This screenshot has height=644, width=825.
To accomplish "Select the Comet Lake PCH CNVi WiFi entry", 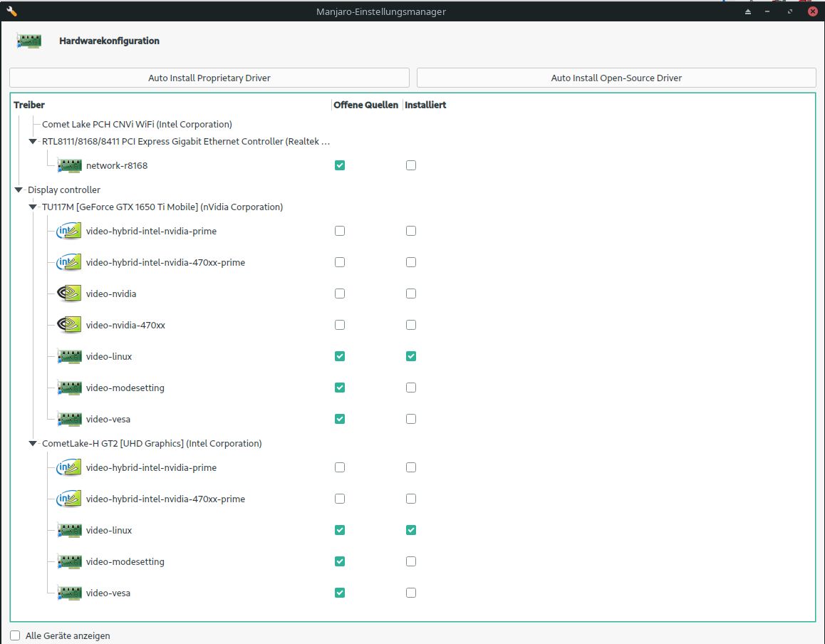I will pos(137,124).
